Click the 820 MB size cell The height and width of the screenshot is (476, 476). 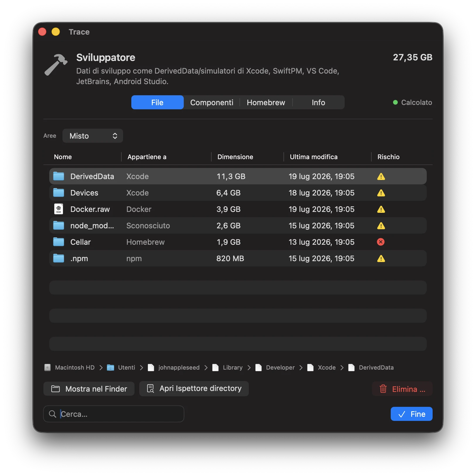230,259
